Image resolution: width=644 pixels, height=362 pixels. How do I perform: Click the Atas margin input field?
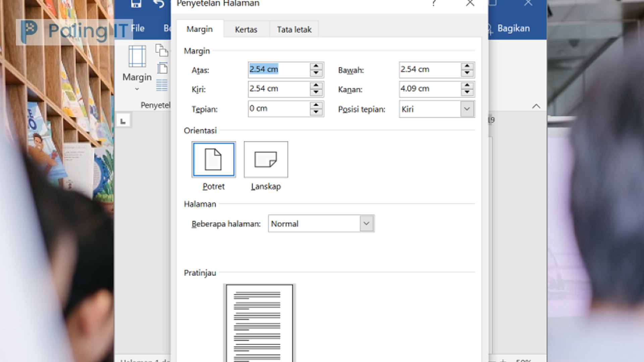pyautogui.click(x=279, y=70)
